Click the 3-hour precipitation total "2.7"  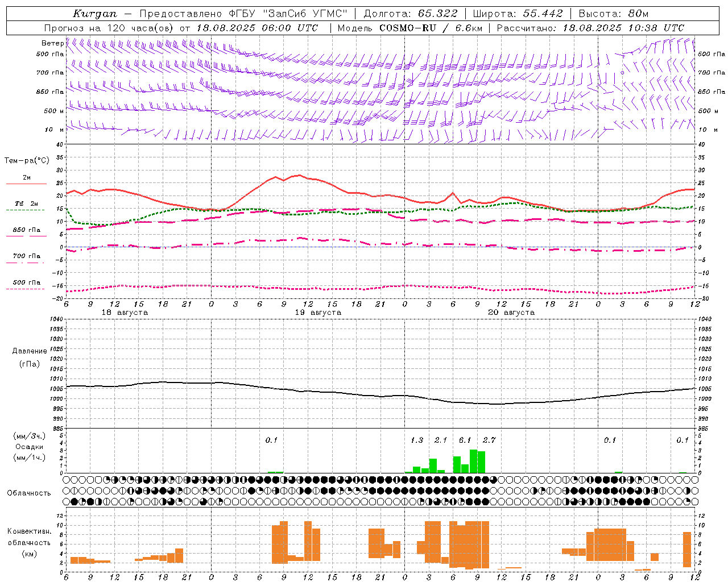pyautogui.click(x=489, y=440)
